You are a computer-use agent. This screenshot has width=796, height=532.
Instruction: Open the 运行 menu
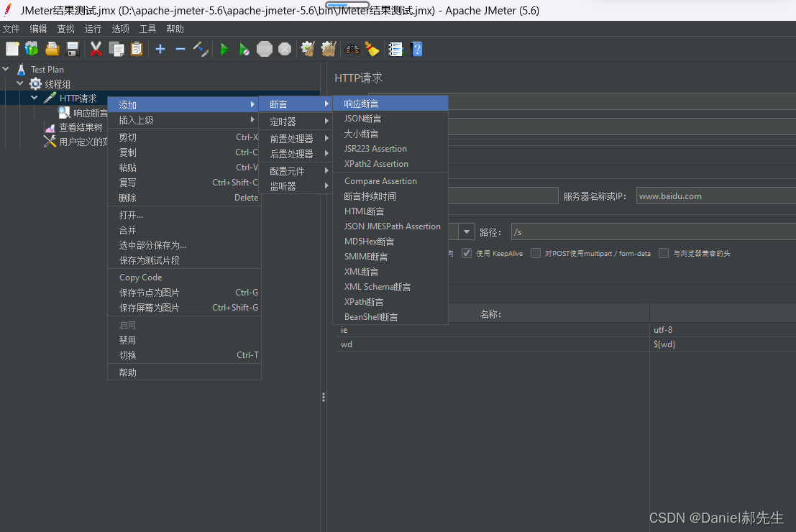click(93, 29)
